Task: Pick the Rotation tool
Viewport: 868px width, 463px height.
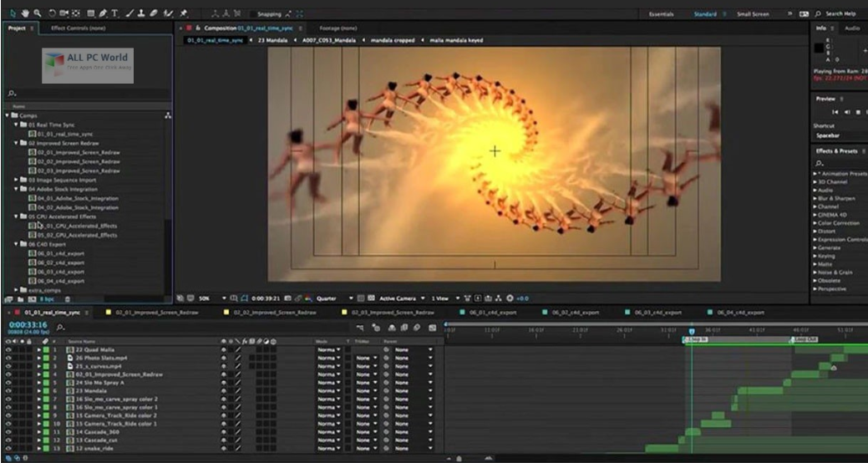Action: coord(52,13)
